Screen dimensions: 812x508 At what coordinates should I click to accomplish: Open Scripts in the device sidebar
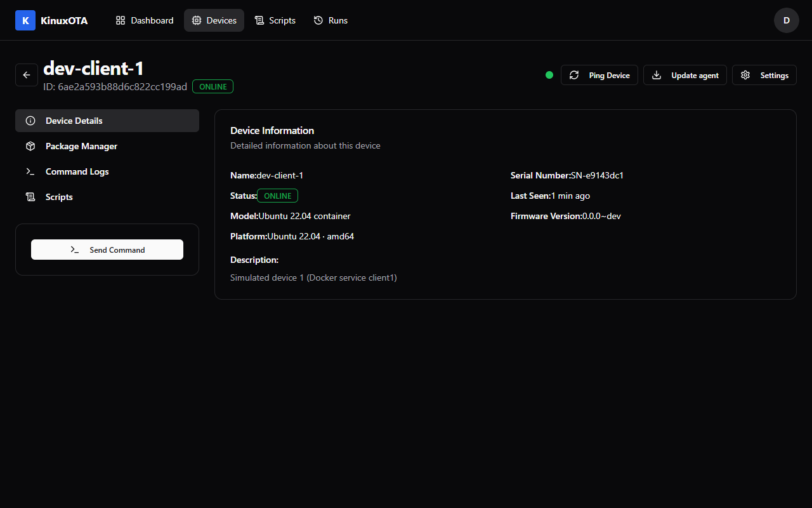(x=107, y=197)
